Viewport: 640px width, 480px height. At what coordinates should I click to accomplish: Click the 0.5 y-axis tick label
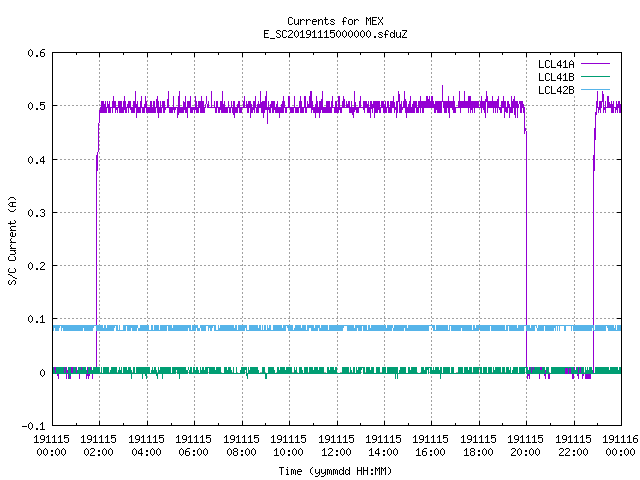36,106
